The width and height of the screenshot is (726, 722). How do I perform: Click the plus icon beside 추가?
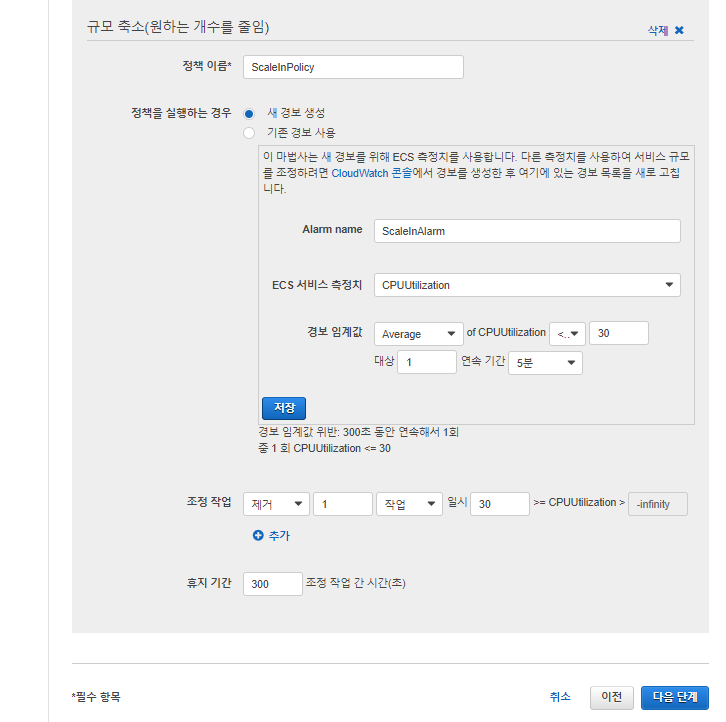pos(258,535)
